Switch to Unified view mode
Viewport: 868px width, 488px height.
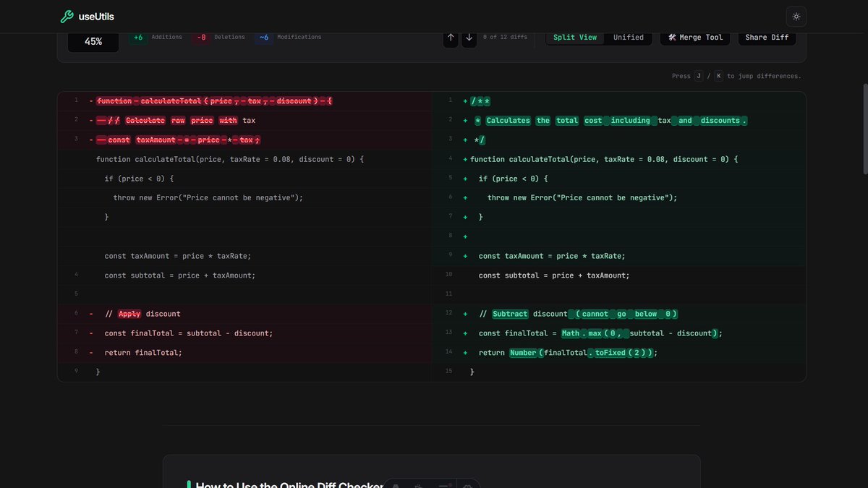629,38
